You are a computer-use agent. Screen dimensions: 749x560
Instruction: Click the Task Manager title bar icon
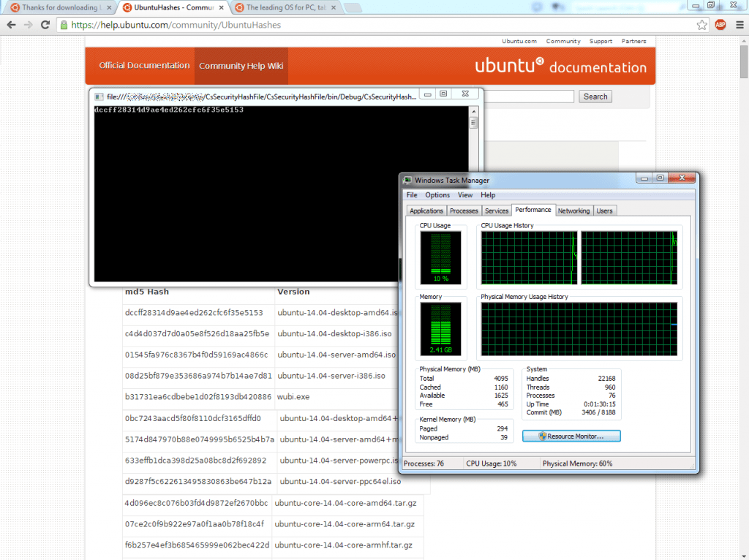pos(407,180)
